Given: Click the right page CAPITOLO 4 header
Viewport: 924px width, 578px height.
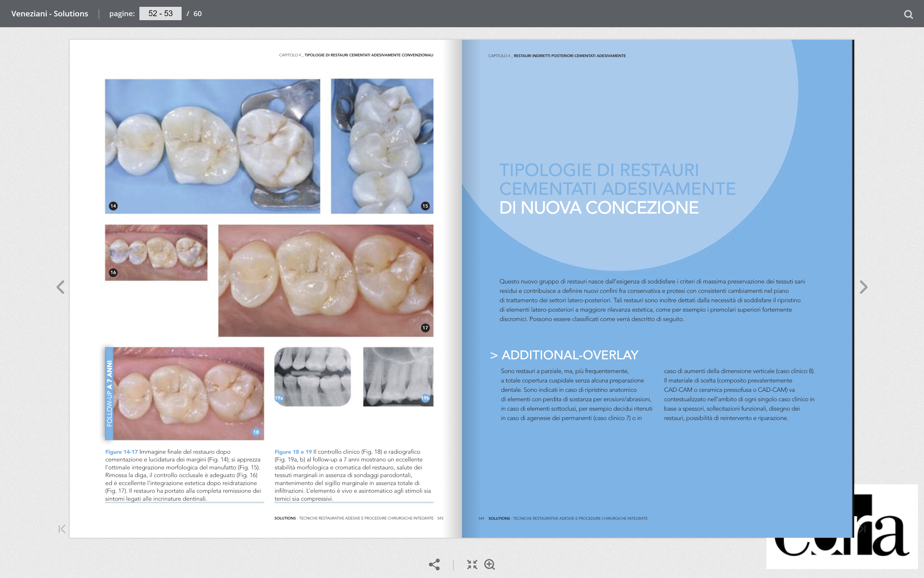Looking at the screenshot, I should point(557,56).
